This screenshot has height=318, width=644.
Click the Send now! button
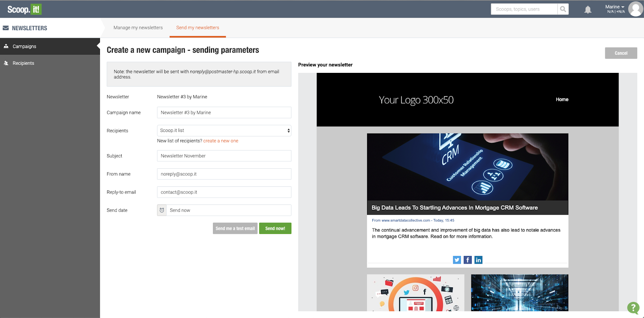(x=275, y=228)
